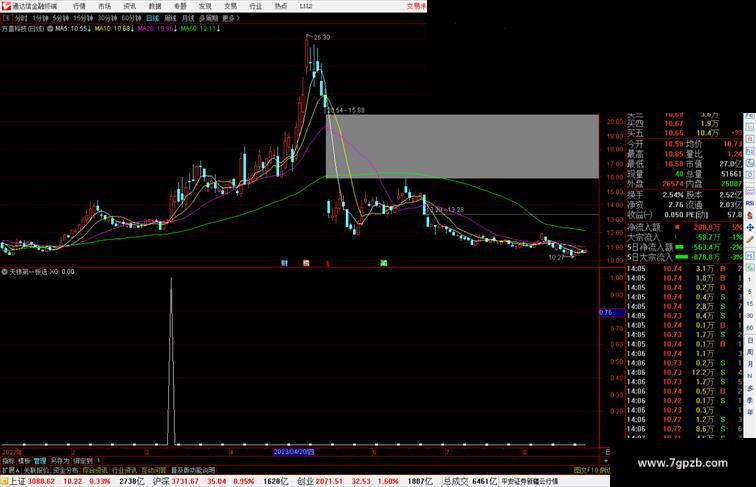Image resolution: width=756 pixels, height=487 pixels.
Task: Open the 资金分布 tab
Action: coord(66,470)
